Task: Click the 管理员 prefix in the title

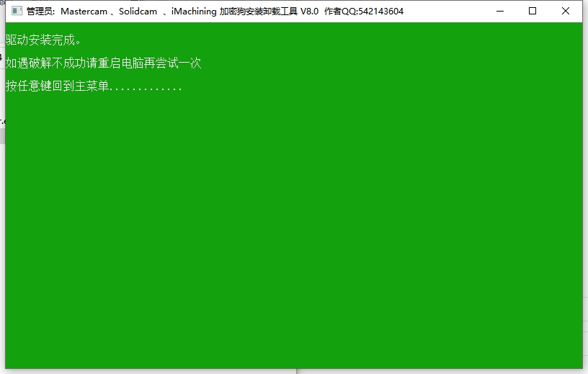Action: click(41, 12)
